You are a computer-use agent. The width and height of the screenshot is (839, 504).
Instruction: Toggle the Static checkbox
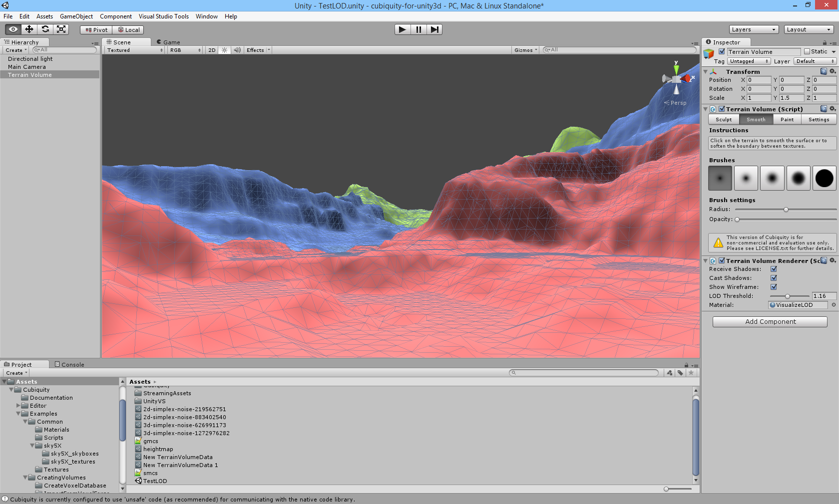click(807, 51)
